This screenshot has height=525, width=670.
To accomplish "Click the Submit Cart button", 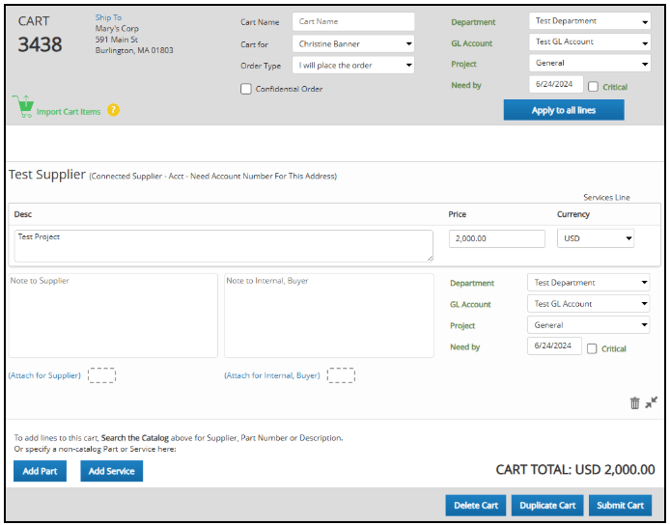I will coord(620,505).
